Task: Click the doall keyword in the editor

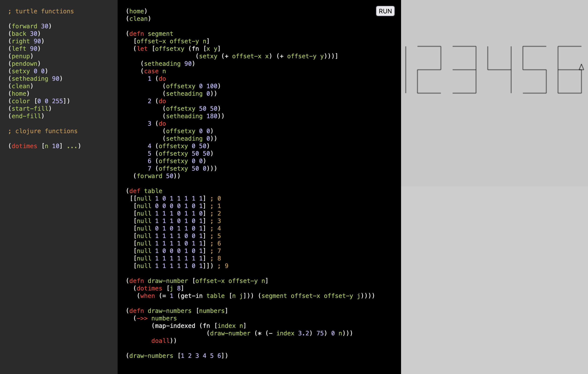Action: coord(160,341)
